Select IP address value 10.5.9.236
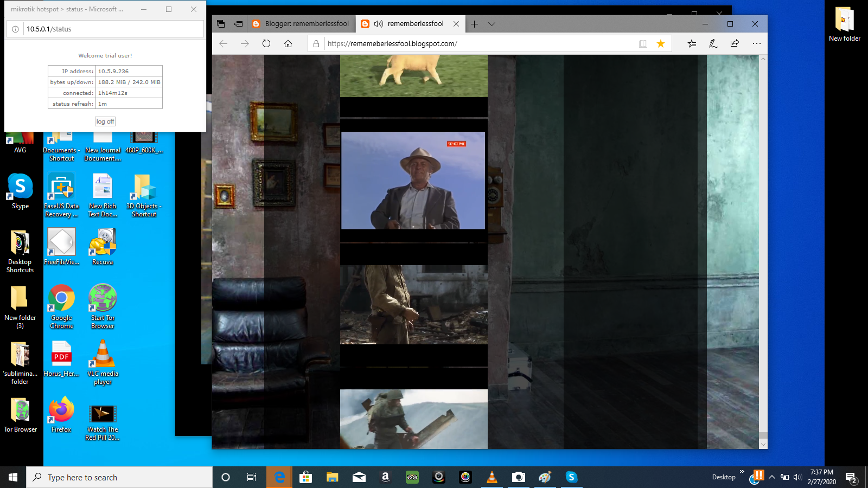Screen dimensions: 868x488 [113, 71]
